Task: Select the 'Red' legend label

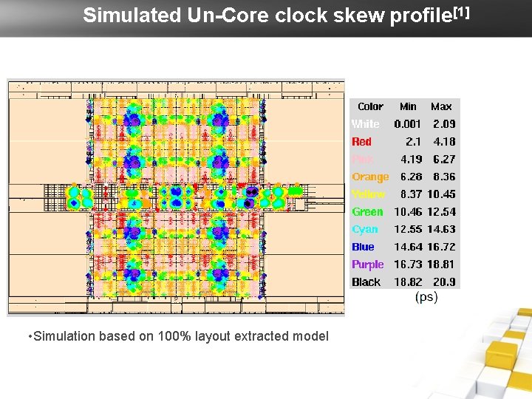Action: pos(361,141)
